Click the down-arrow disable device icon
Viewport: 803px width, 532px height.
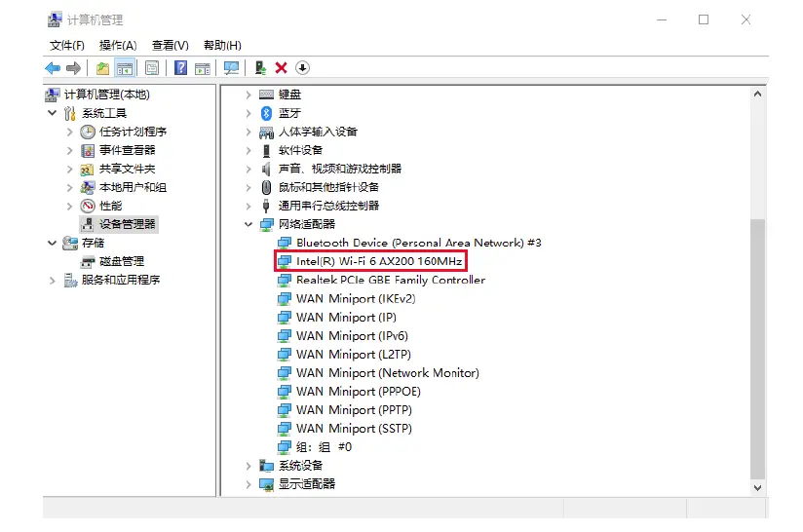303,67
